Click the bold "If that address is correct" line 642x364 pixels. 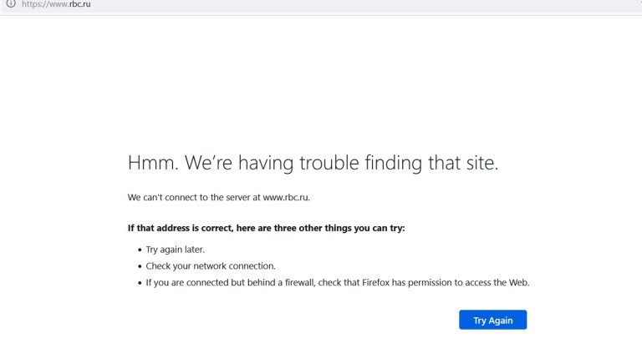click(x=266, y=228)
